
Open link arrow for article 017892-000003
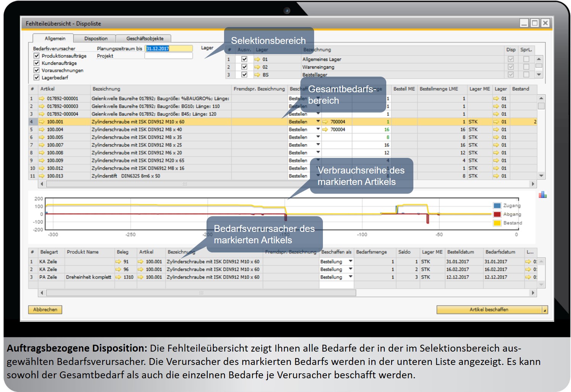(x=42, y=106)
